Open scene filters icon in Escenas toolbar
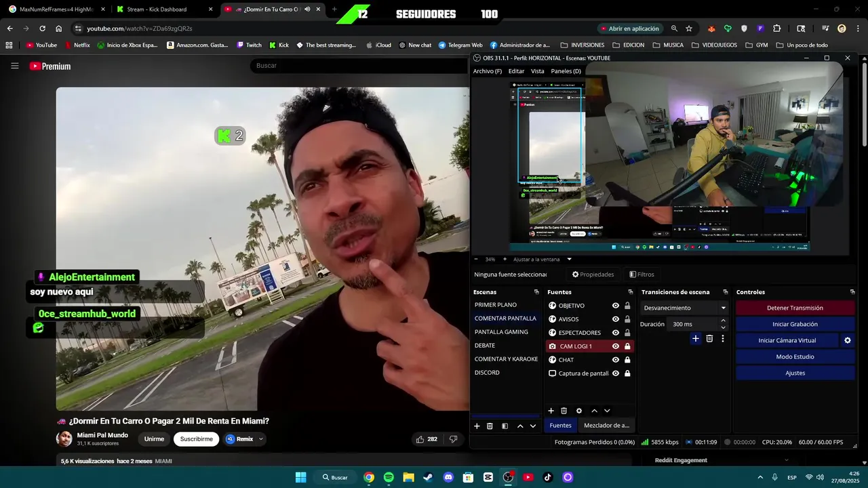868x488 pixels. tap(505, 426)
